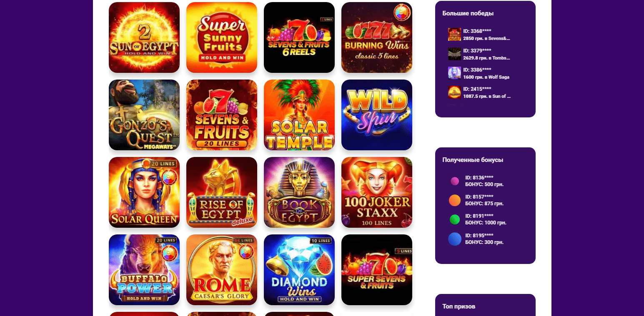Screen dimensions: 644x316
Task: Launch Super Sunny Fruits slot
Action: pos(222,37)
